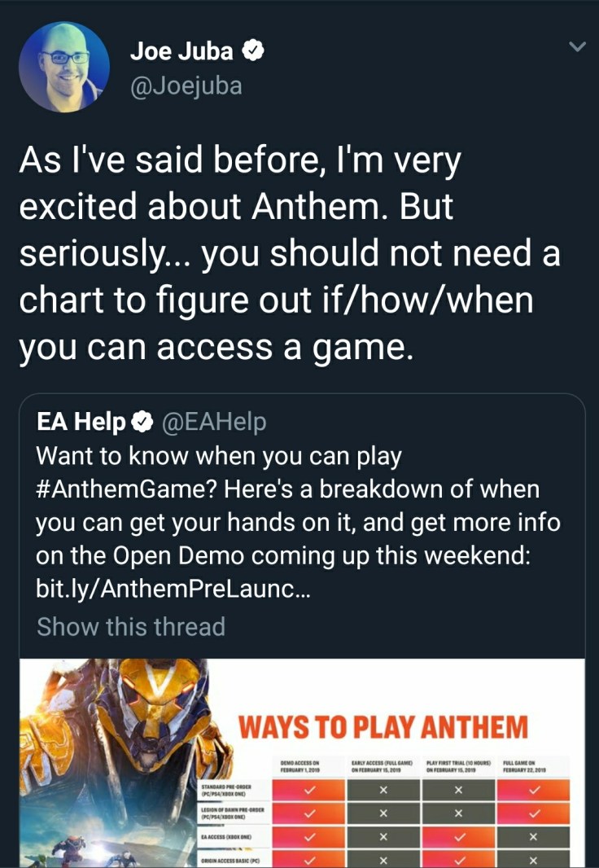Click Standard Pre-Order full game checkmark
The height and width of the screenshot is (868, 599).
click(x=533, y=789)
